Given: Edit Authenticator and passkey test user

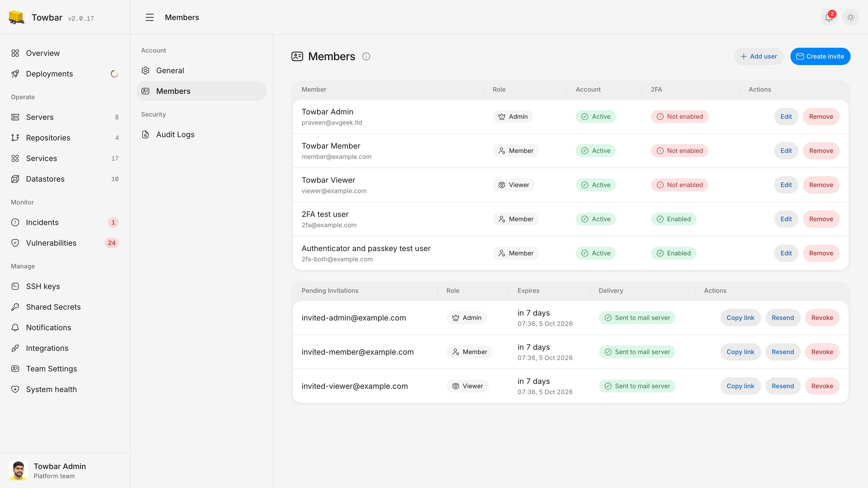Looking at the screenshot, I should pos(786,253).
